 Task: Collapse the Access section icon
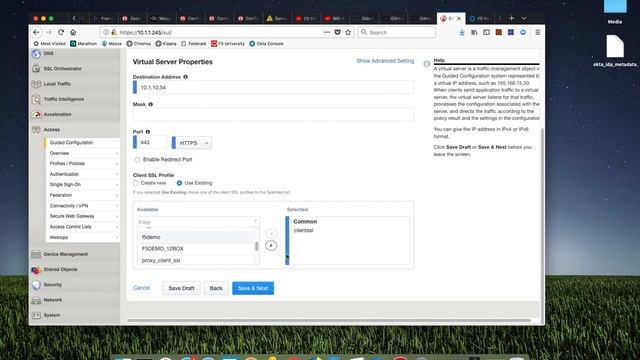click(36, 129)
